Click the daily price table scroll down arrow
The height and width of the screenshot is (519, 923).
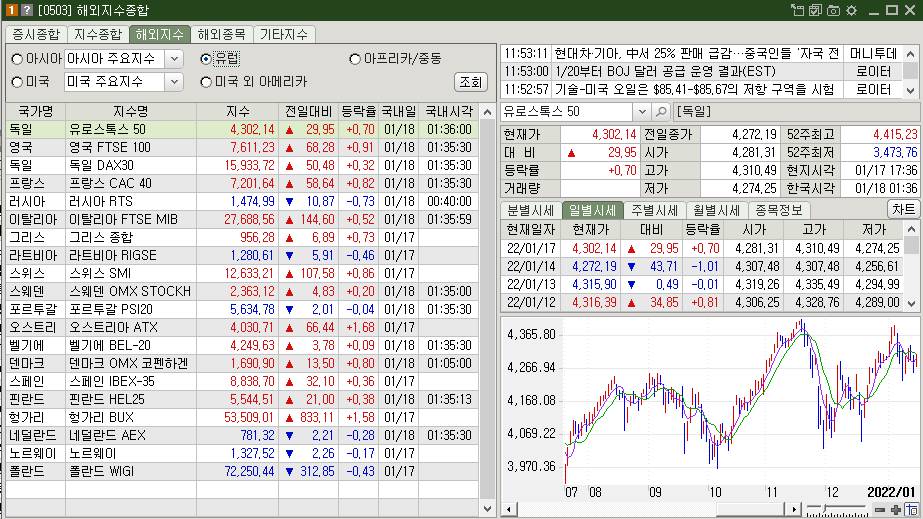click(x=911, y=304)
